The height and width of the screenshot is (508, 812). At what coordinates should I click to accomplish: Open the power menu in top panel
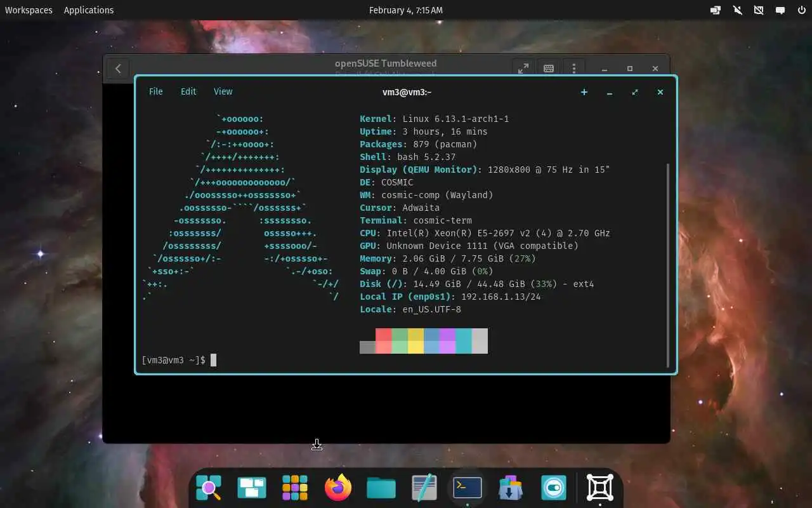[x=801, y=10]
